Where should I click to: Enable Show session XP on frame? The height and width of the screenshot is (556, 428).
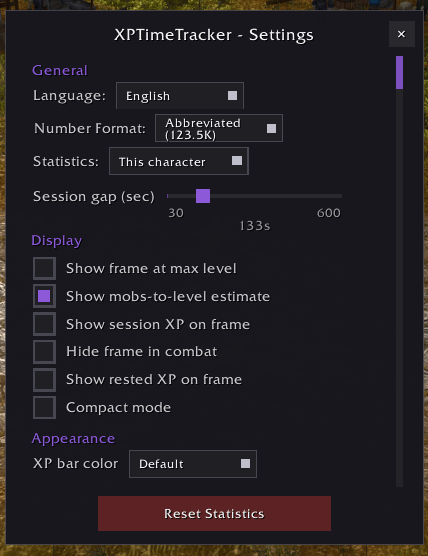[44, 324]
